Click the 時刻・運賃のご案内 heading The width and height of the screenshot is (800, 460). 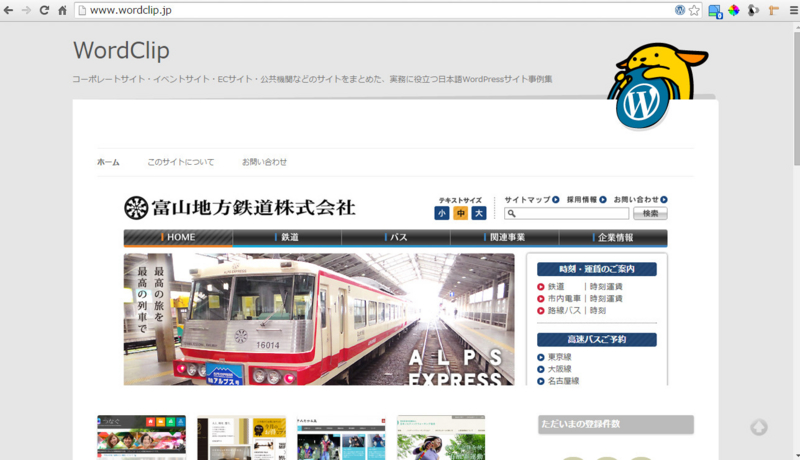coord(596,269)
